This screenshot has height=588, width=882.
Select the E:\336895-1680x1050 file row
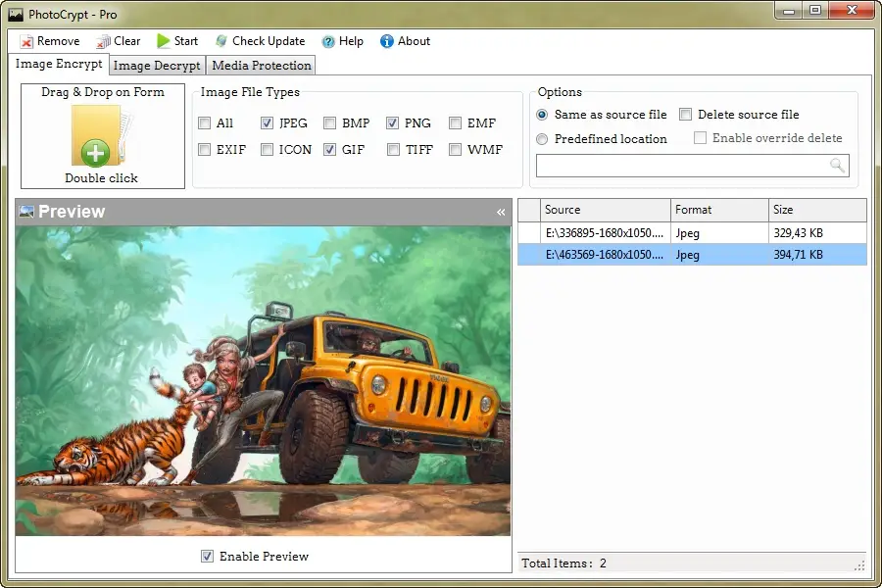692,233
